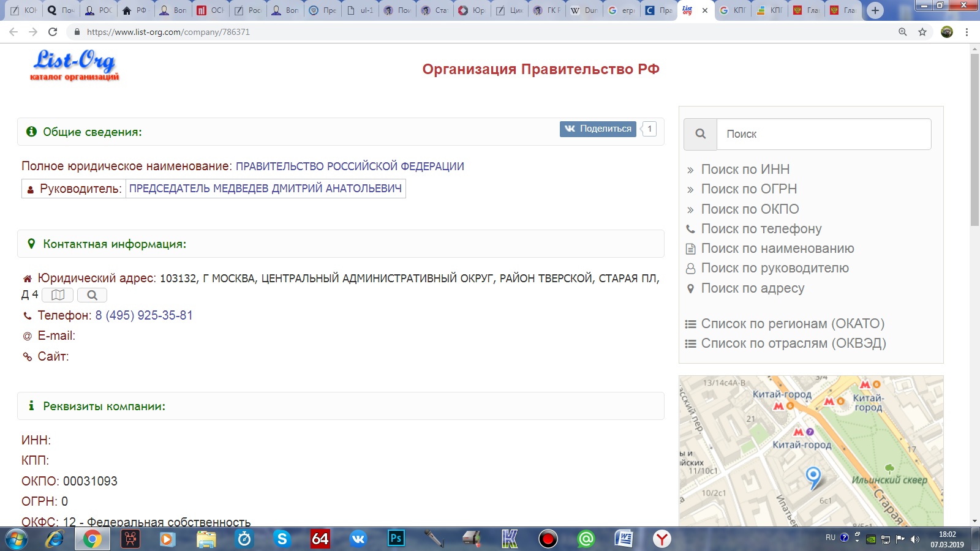Viewport: 980px width, 551px height.
Task: Open VK app from the taskbar
Action: click(x=358, y=539)
